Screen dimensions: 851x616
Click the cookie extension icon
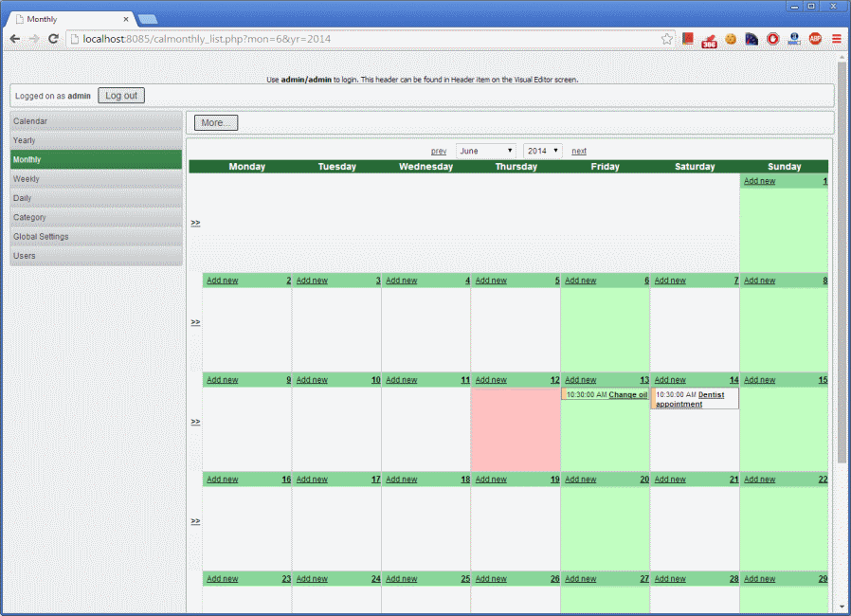pyautogui.click(x=731, y=39)
